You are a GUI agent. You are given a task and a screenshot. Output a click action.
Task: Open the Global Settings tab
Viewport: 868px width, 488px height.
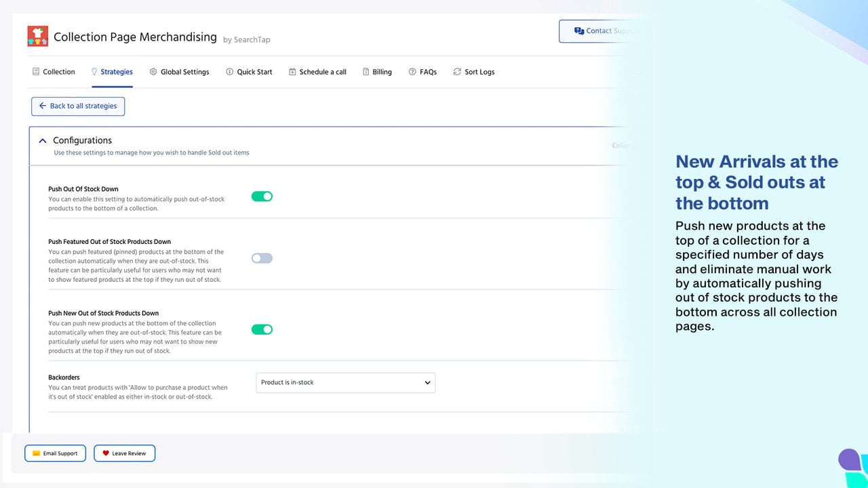tap(179, 72)
